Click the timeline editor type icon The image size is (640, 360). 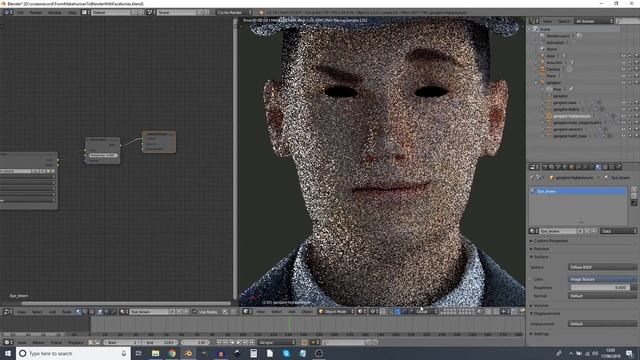coord(8,342)
